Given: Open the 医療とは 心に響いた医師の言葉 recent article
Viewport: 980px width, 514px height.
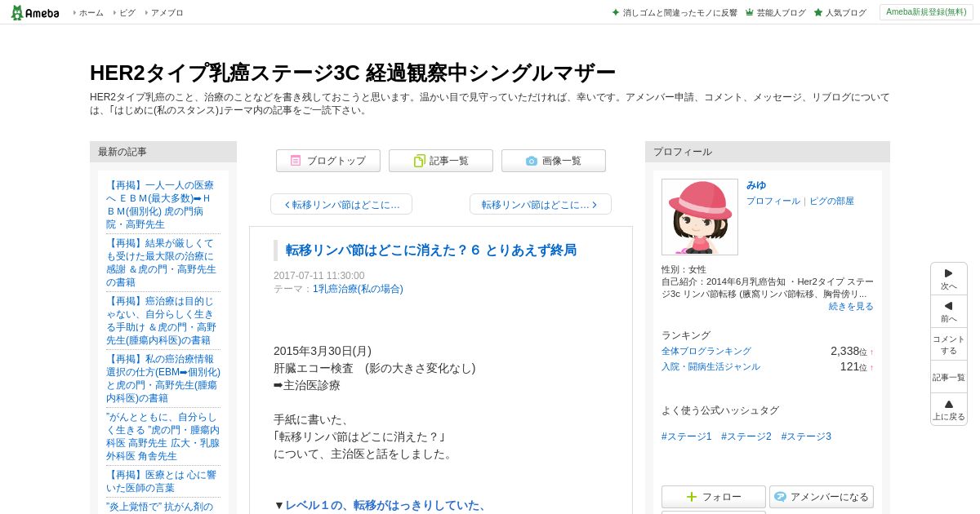Looking at the screenshot, I should 163,481.
